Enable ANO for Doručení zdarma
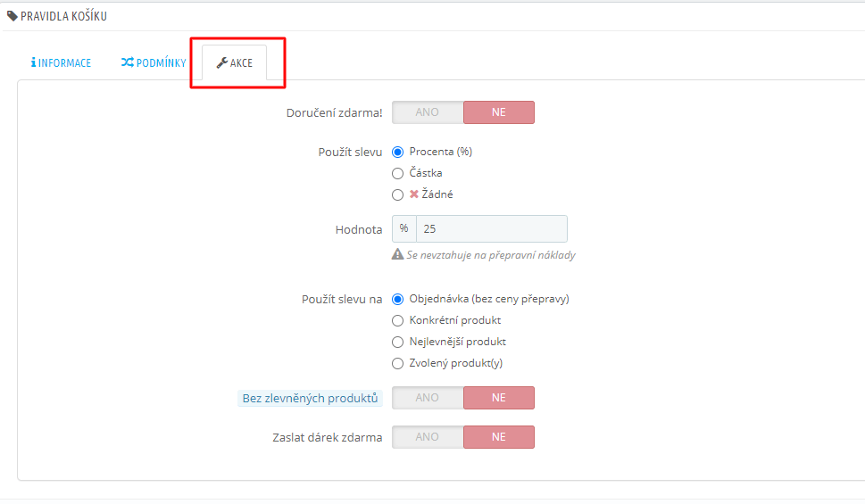Viewport: 865px width, 504px height. click(x=428, y=112)
